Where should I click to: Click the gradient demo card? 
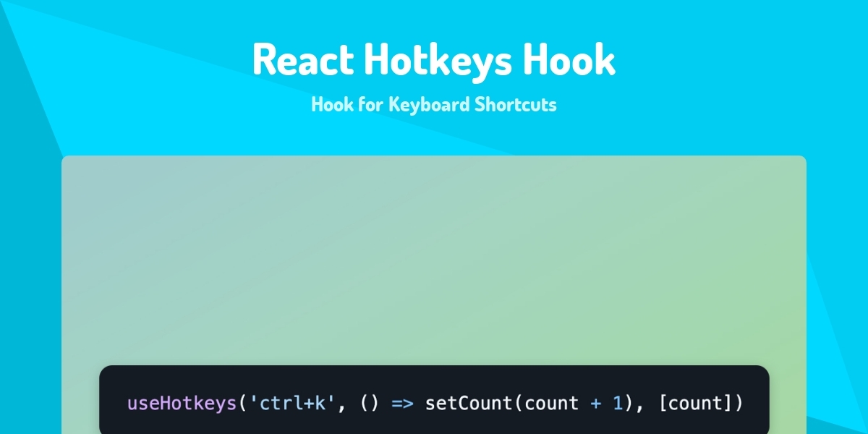click(434, 260)
